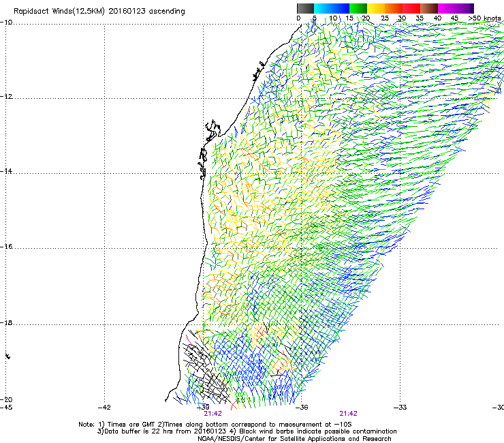Click the '-45' longitude axis label
Image resolution: width=504 pixels, height=443 pixels.
coord(6,408)
